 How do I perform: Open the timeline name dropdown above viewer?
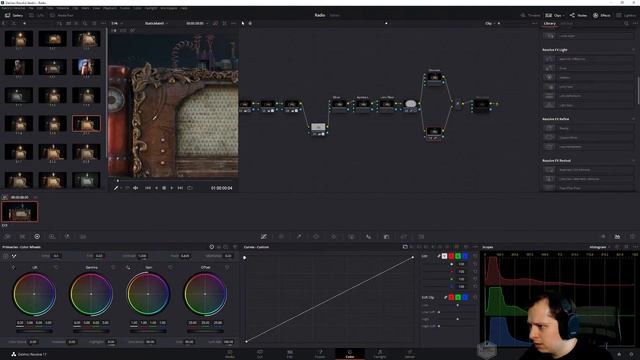pos(156,23)
